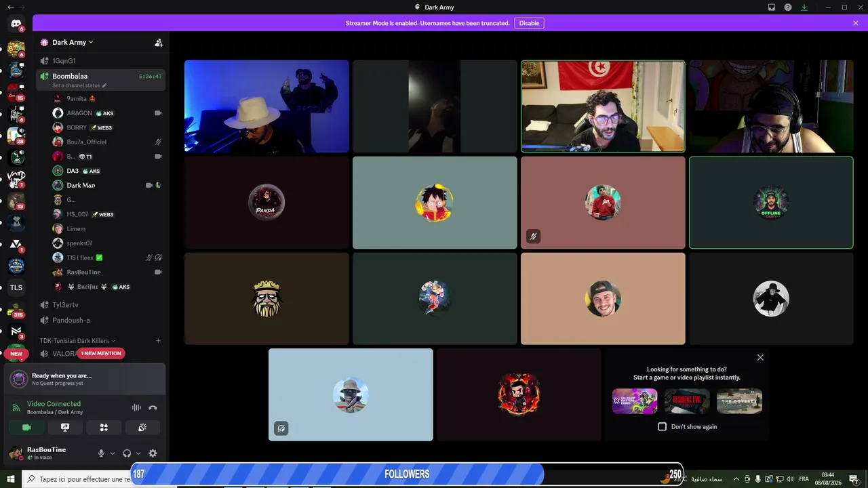
Task: Select BORRY in the voice member list
Action: tap(108, 127)
